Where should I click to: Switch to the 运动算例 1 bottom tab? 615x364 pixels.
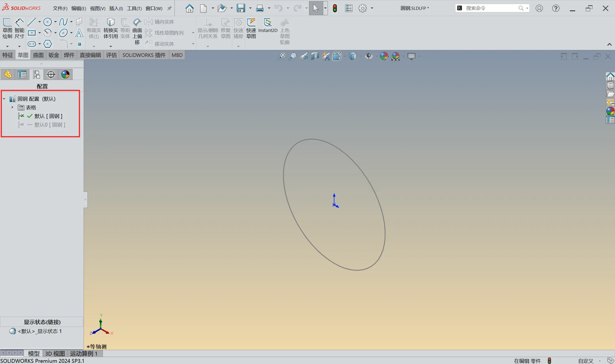(84, 353)
